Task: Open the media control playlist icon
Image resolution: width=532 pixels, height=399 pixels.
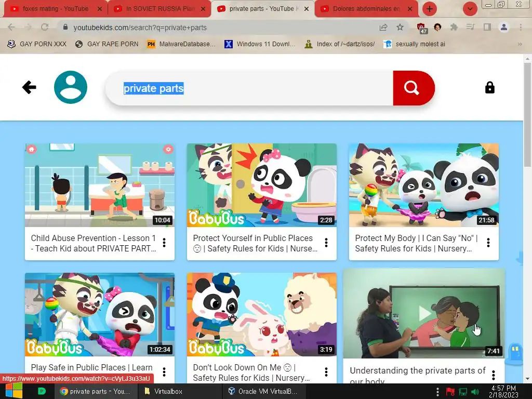Action: [470, 27]
